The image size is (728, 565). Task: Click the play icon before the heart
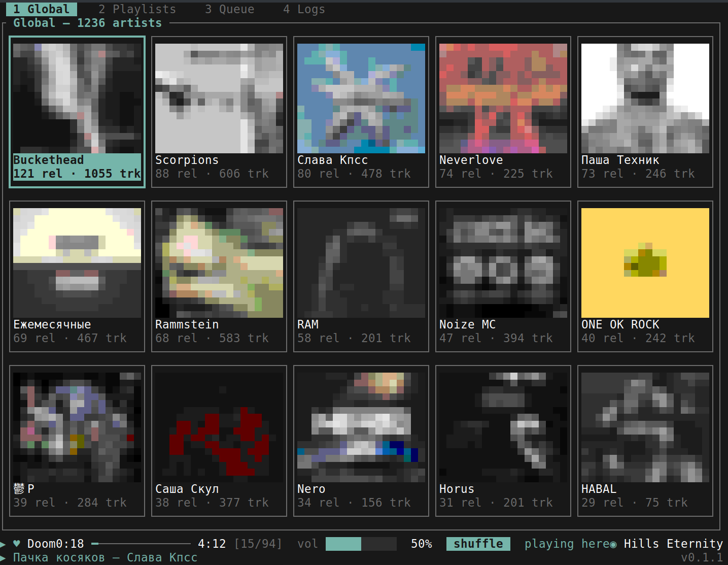(3, 544)
